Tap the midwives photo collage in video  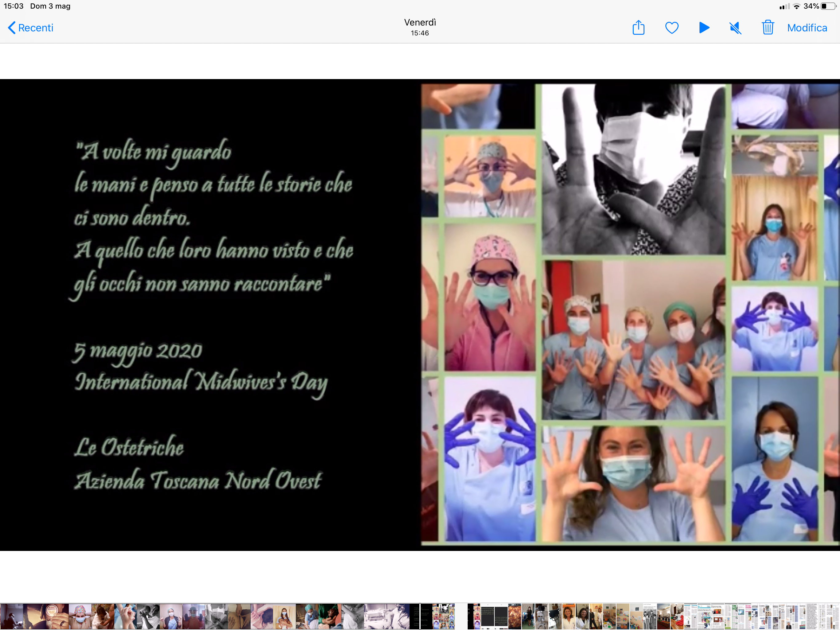[630, 312]
